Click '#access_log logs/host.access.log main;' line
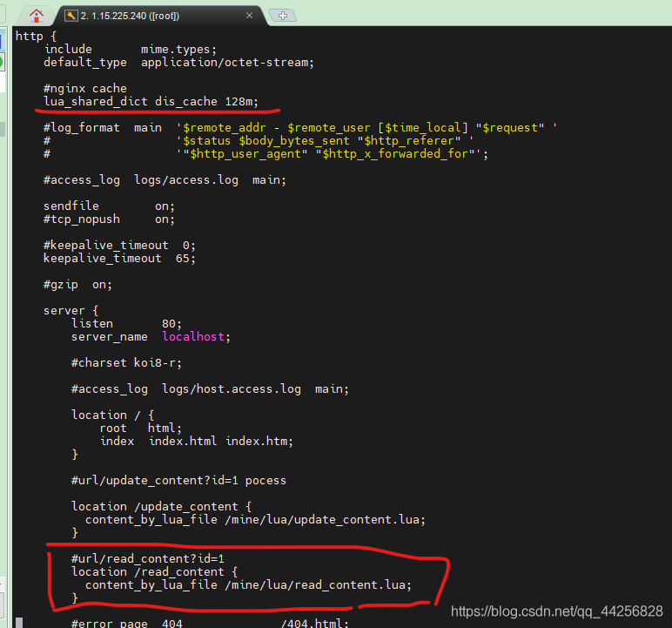672x628 pixels. (x=210, y=389)
